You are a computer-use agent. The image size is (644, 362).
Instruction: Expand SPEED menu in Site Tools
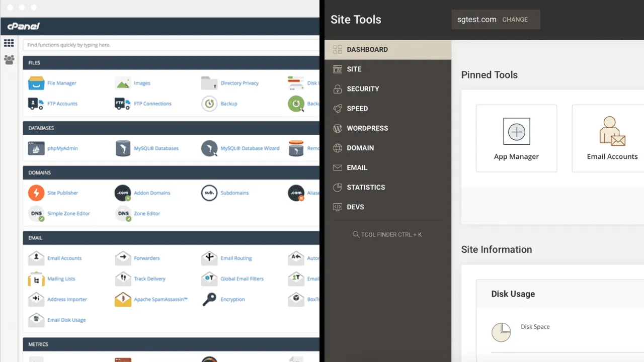coord(388,109)
